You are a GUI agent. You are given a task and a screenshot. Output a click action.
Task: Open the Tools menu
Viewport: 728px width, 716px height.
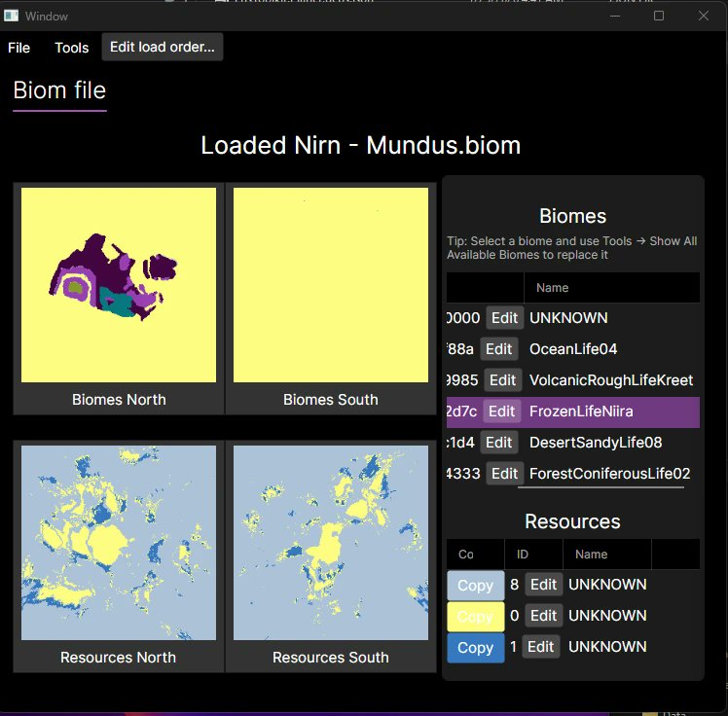tap(71, 48)
